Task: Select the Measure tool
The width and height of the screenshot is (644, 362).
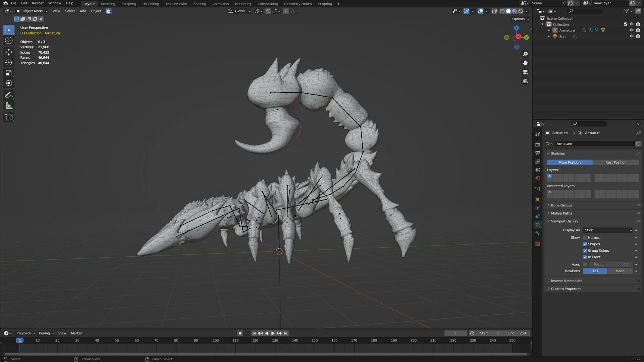Action: pyautogui.click(x=9, y=106)
